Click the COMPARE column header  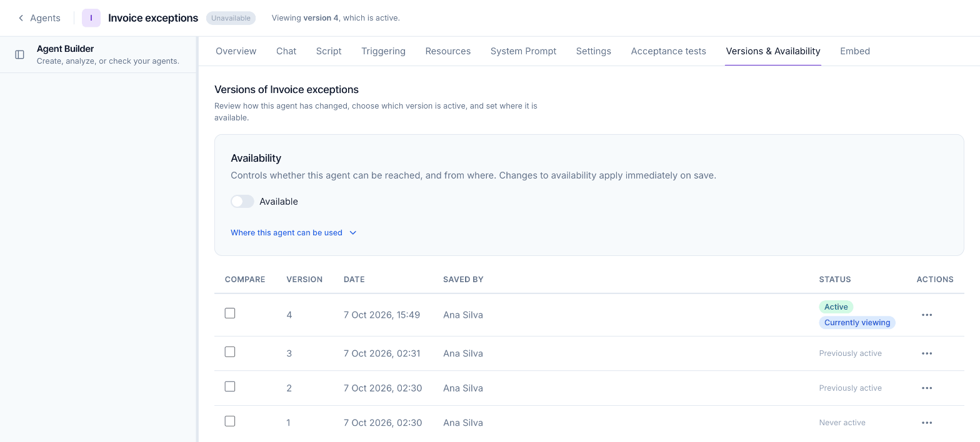click(245, 280)
